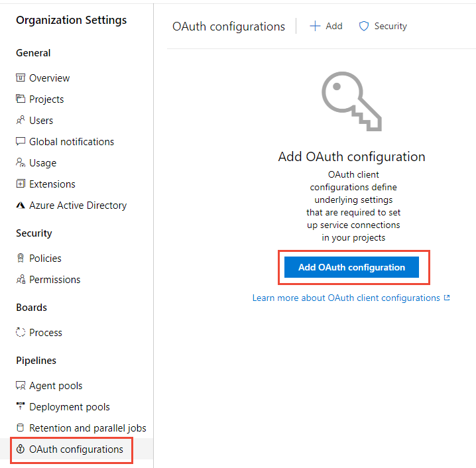Click the Security section heading in sidebar
The height and width of the screenshot is (468, 476).
click(34, 233)
